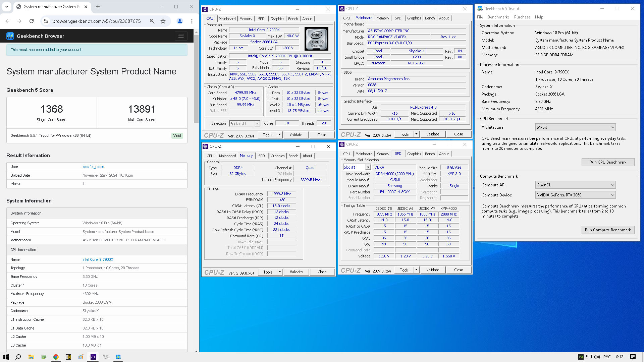Screen dimensions: 644x362
Task: View site information icon in address bar
Action: click(x=46, y=21)
